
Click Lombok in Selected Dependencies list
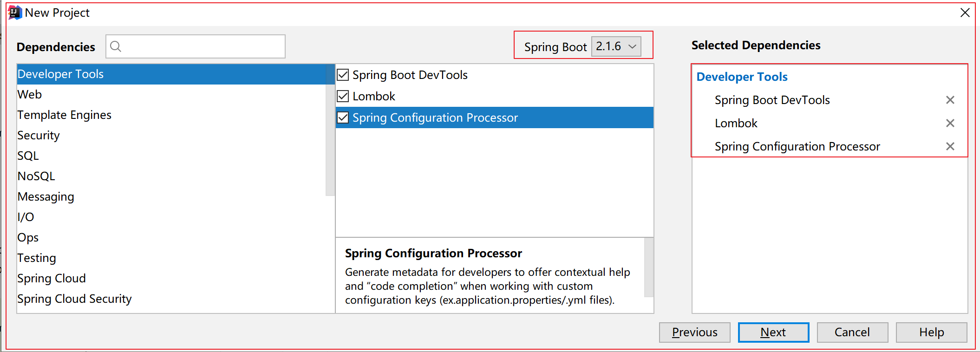736,124
